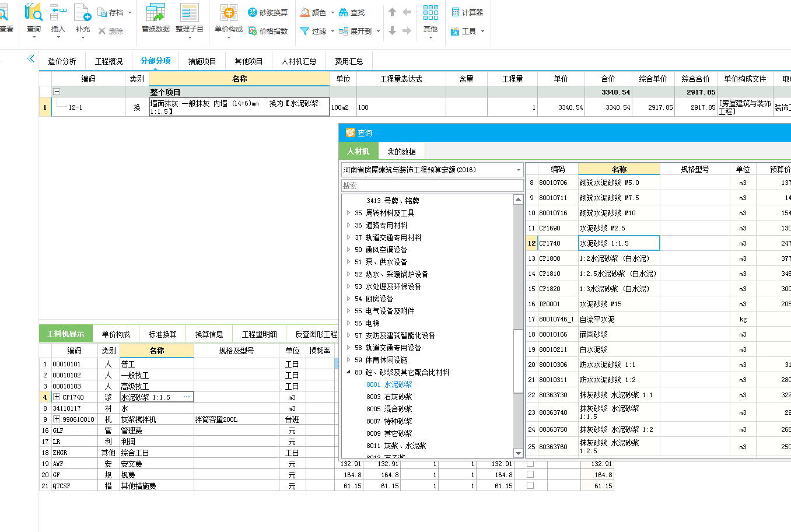Image resolution: width=791 pixels, height=532 pixels.
Task: Open the 工具 (tools) menu icon
Action: pyautogui.click(x=455, y=32)
